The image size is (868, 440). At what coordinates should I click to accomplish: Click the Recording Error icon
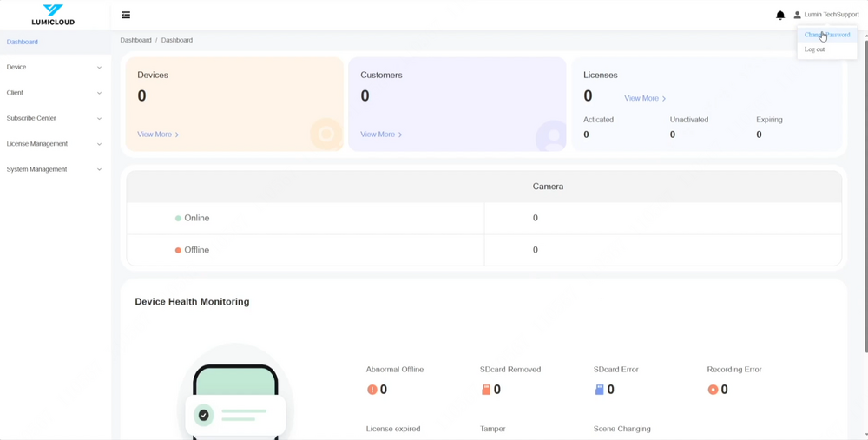(x=713, y=390)
